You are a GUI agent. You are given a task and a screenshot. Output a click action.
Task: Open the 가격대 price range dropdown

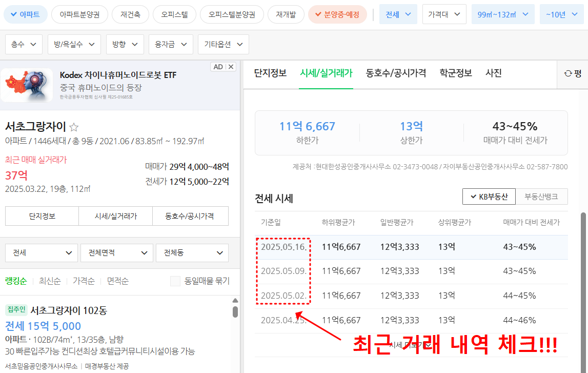pos(444,14)
